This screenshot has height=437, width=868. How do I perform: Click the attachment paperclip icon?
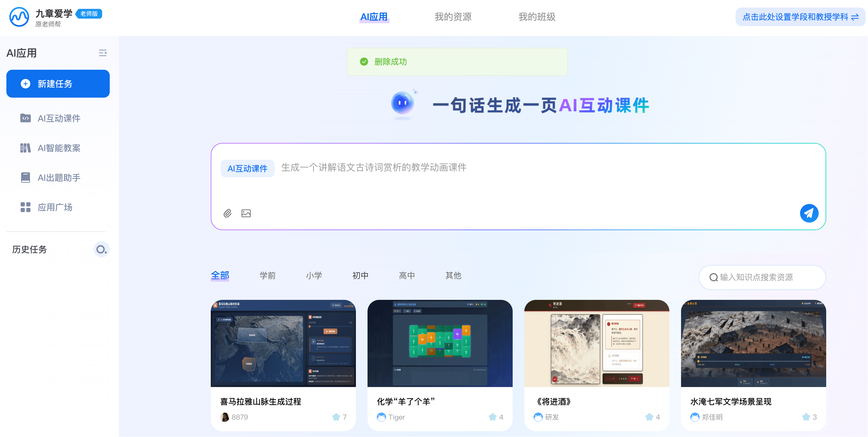click(227, 213)
